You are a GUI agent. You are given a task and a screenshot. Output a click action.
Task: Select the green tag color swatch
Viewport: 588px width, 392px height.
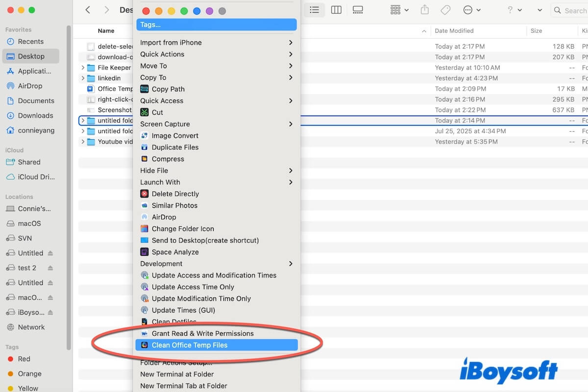[184, 10]
